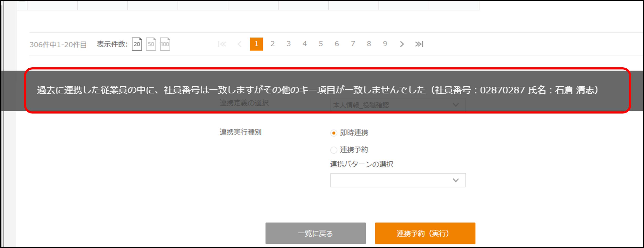644x248 pixels.
Task: Go to page 6
Action: [337, 44]
